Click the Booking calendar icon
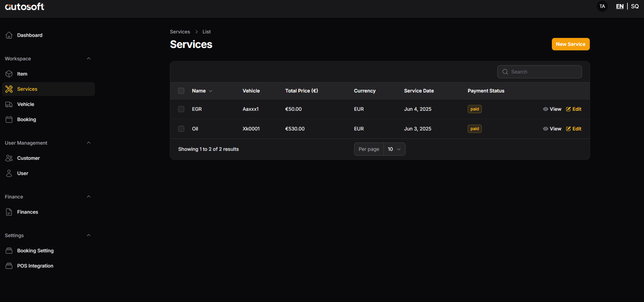Image resolution: width=644 pixels, height=302 pixels. tap(9, 120)
